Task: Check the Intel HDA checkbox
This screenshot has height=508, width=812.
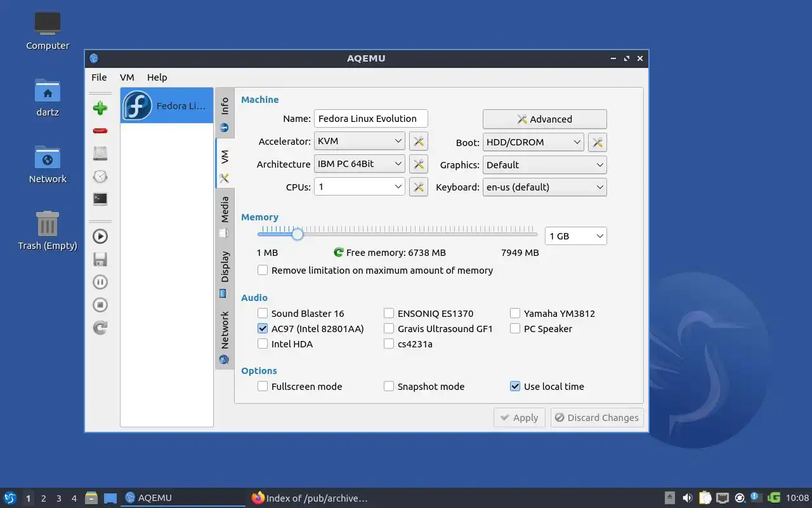Action: point(263,344)
